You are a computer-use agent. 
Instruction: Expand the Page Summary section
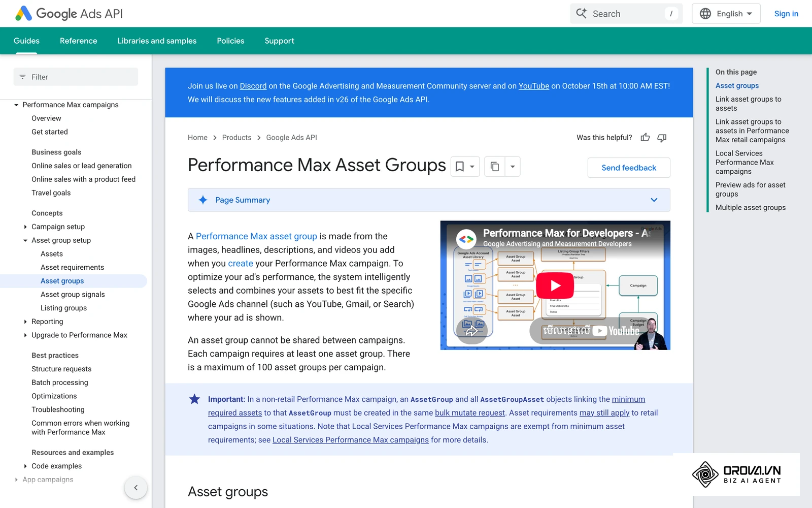tap(429, 200)
